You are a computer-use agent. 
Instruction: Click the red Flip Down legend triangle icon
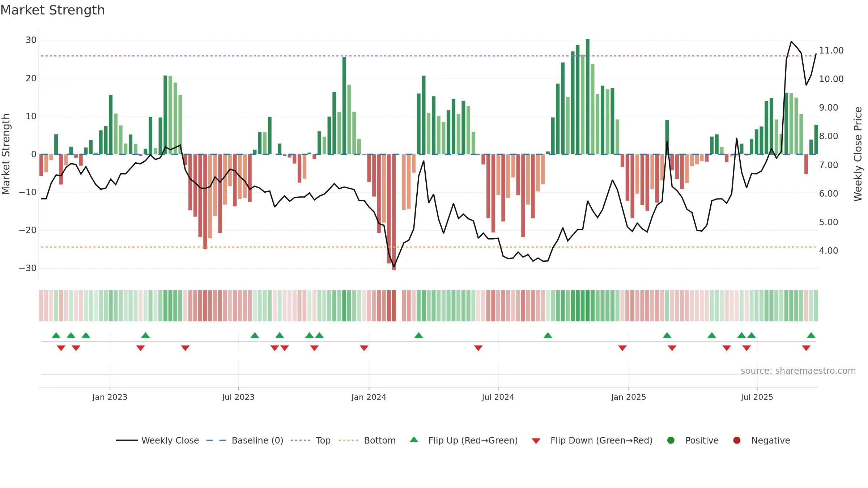pyautogui.click(x=536, y=441)
